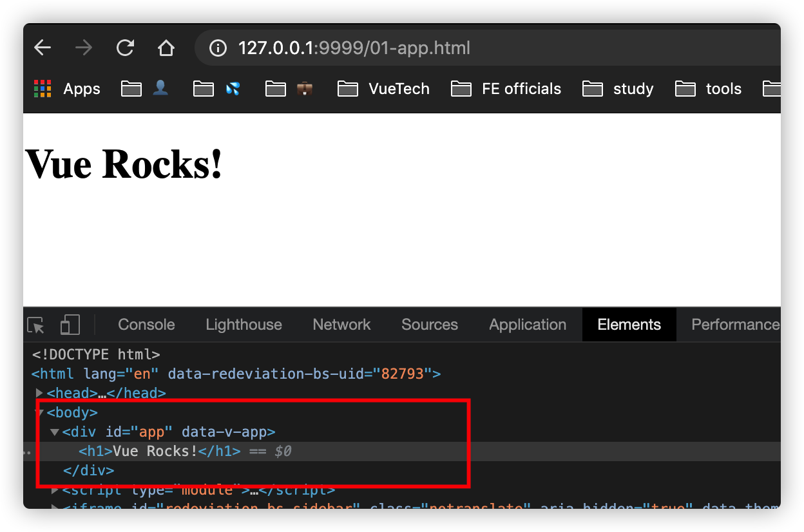Open the FE officials bookmarks folder
This screenshot has height=532, width=804.
point(506,89)
